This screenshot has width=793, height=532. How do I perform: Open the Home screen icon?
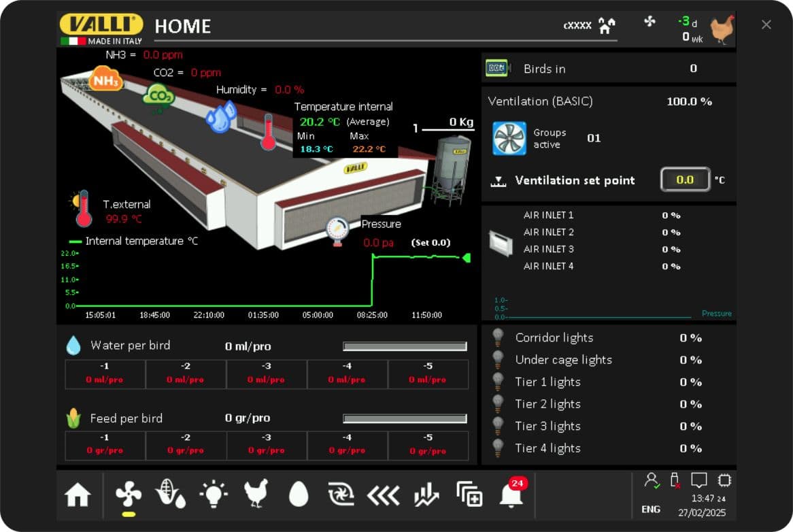(78, 496)
